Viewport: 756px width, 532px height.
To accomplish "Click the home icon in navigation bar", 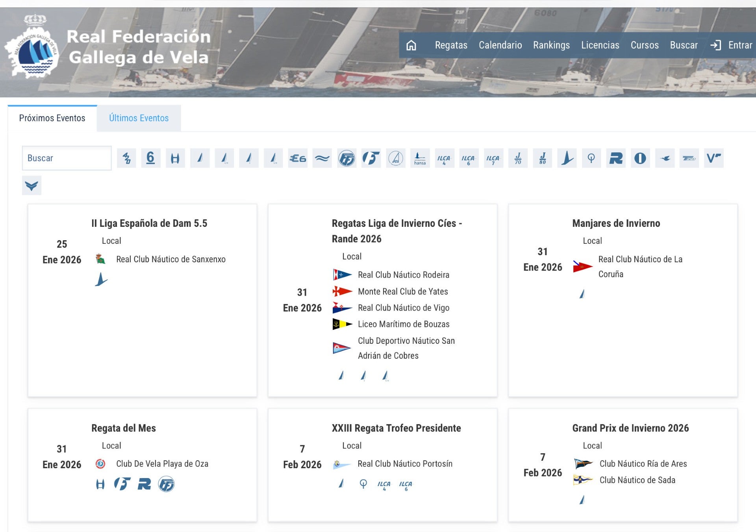I will (411, 45).
